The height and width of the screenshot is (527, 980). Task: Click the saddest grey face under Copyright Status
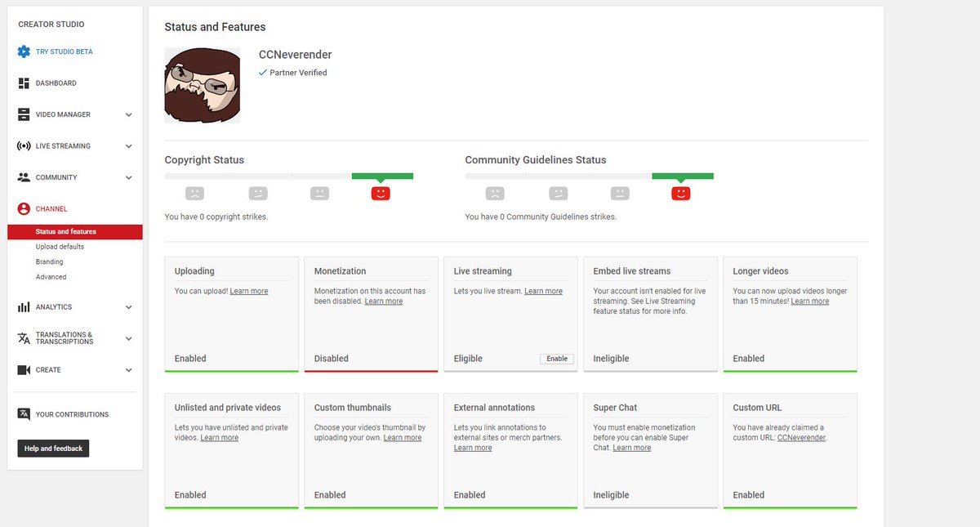click(x=194, y=194)
